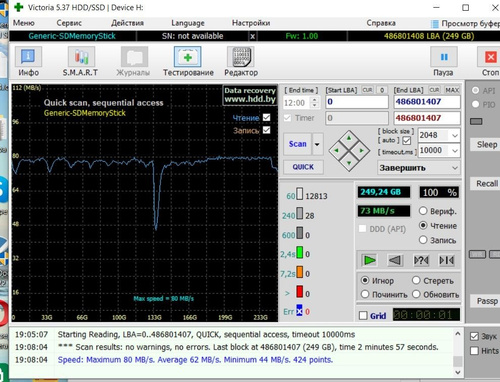The height and width of the screenshot is (382, 500).
Task: Expand the Scan button dropdown arrow
Action: pyautogui.click(x=317, y=144)
